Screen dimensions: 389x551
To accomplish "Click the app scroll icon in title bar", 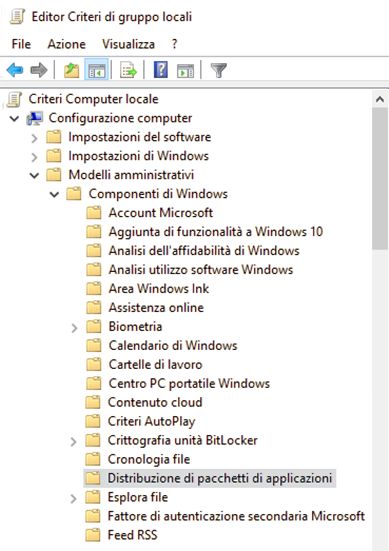I will tap(17, 17).
